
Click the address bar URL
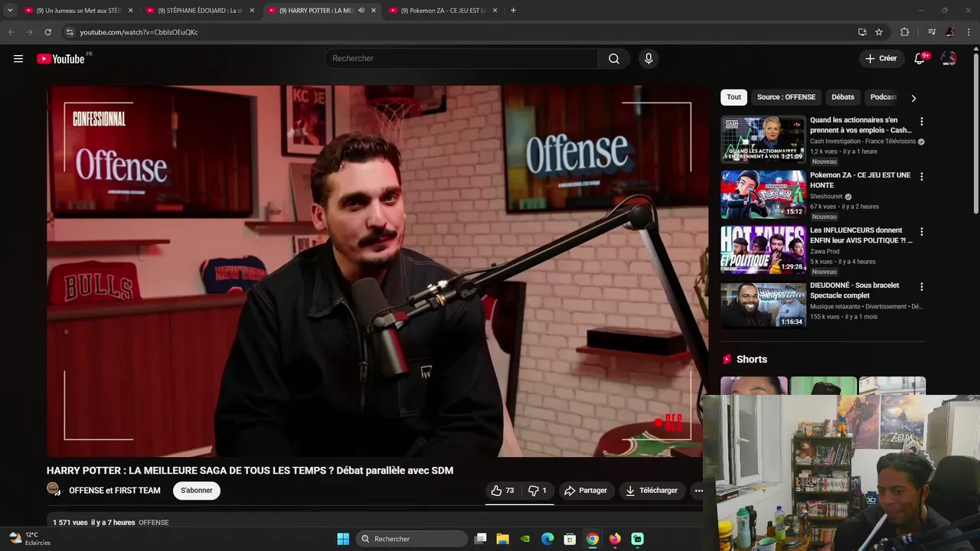pos(139,32)
